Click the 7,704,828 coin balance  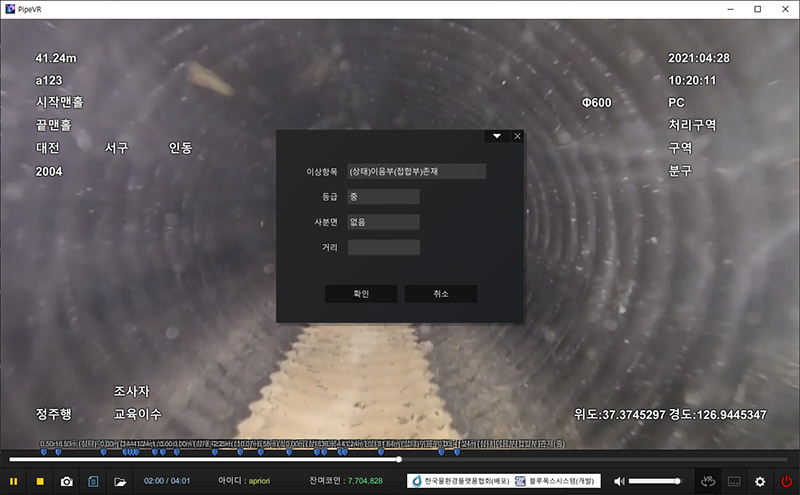[x=365, y=481]
